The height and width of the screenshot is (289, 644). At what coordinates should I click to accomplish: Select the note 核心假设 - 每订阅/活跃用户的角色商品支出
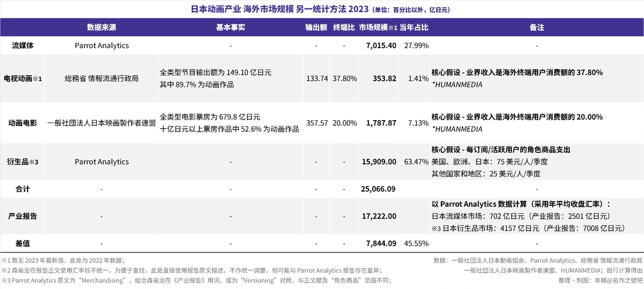pyautogui.click(x=501, y=149)
